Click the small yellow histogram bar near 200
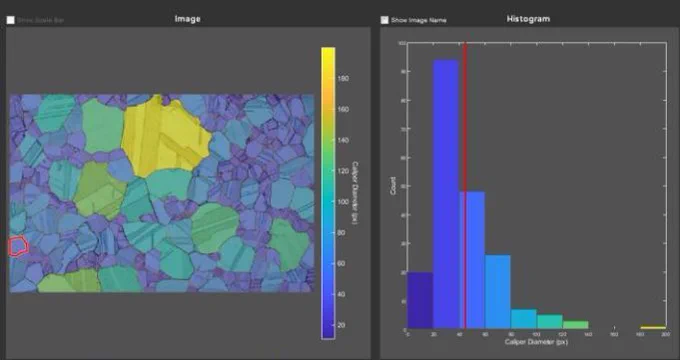680x360 pixels. point(653,327)
